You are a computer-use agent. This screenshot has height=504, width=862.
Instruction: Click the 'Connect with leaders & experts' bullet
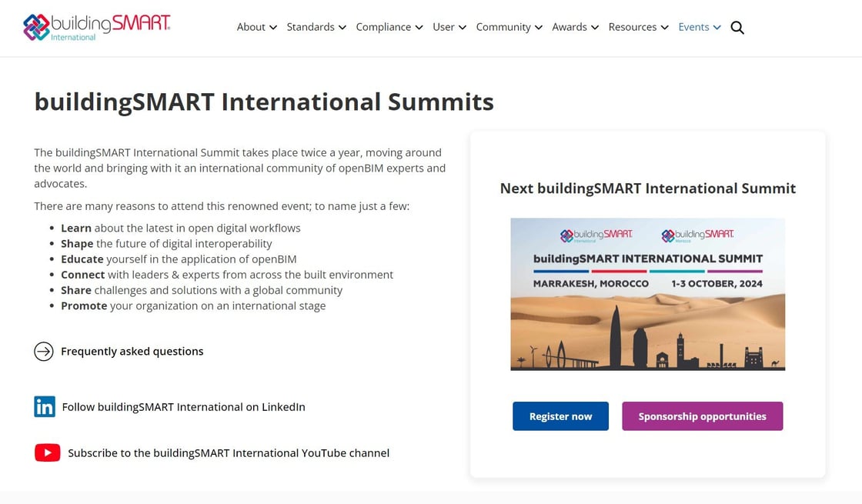point(227,274)
